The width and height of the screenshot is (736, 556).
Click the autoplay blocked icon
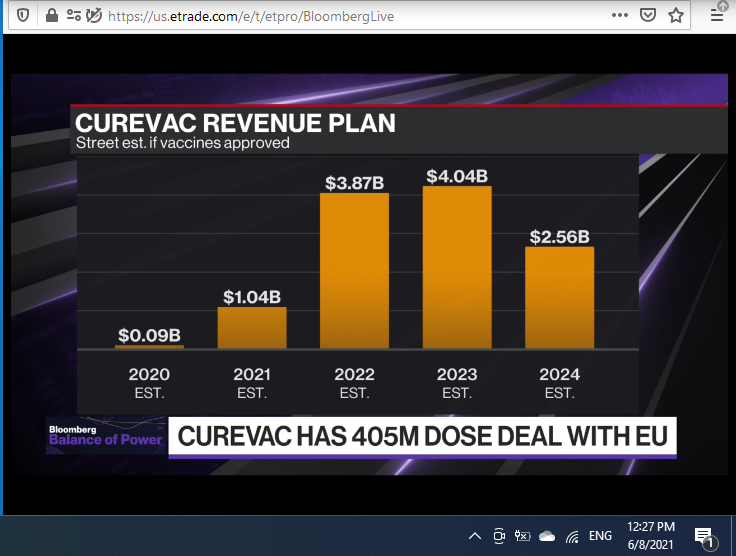(x=94, y=15)
